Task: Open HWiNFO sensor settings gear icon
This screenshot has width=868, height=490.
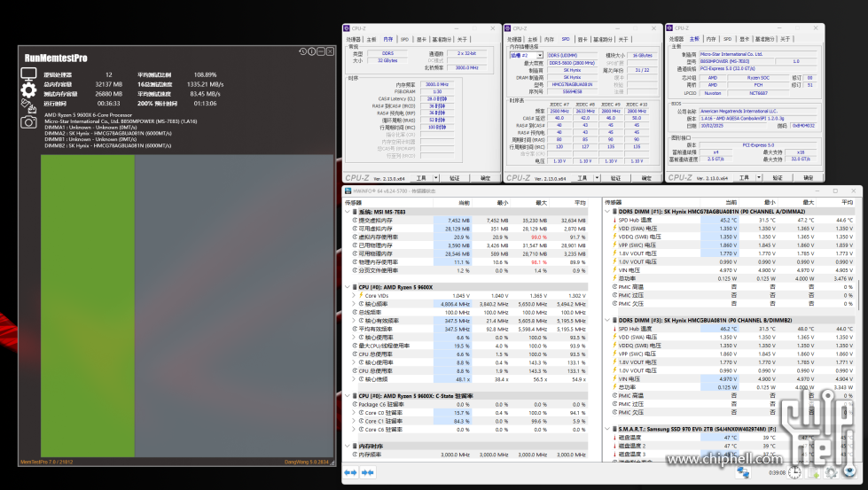Action: (x=831, y=473)
